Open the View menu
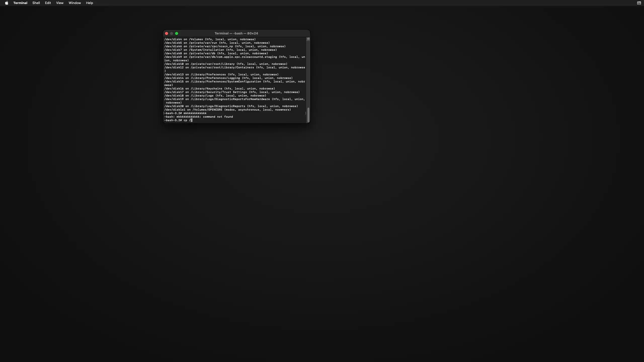Viewport: 644px width, 362px height. [x=60, y=3]
